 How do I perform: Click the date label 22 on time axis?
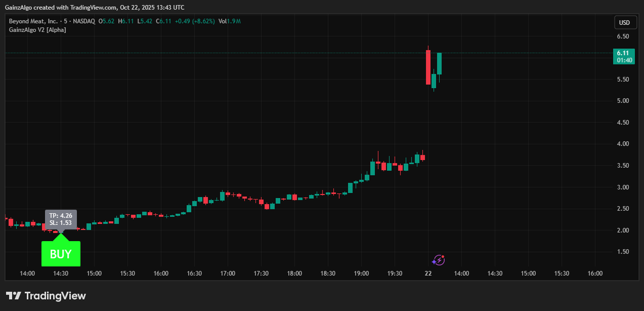428,273
